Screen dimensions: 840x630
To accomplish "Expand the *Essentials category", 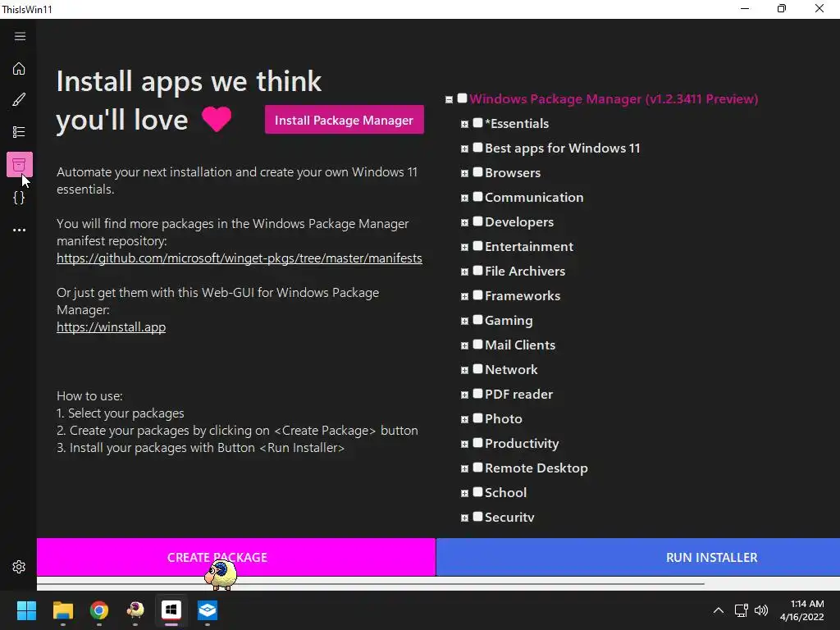I will tap(464, 125).
